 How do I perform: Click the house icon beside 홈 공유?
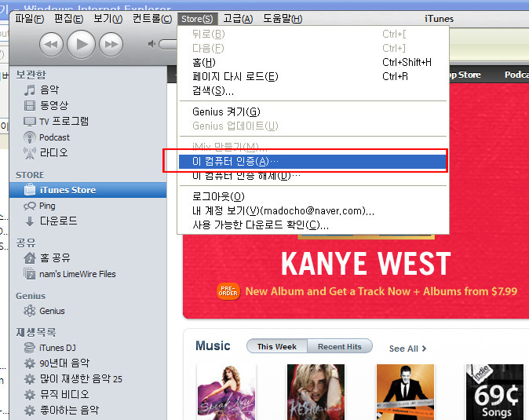tap(30, 258)
